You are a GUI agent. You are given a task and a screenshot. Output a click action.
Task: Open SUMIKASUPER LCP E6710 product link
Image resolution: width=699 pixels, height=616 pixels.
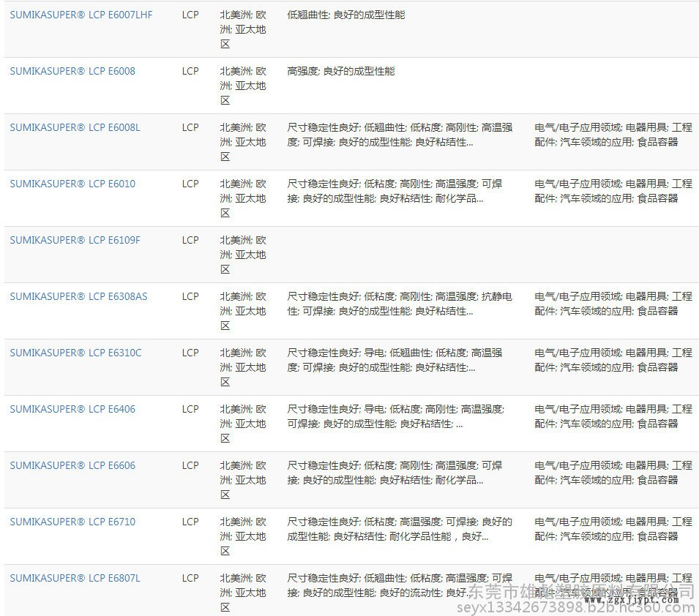tap(72, 522)
